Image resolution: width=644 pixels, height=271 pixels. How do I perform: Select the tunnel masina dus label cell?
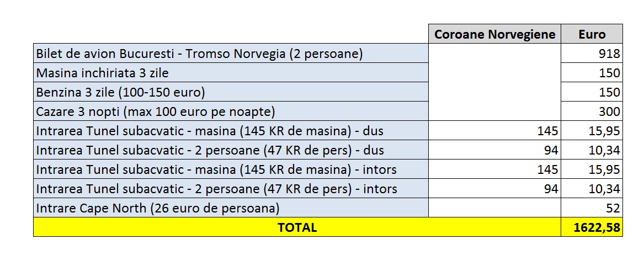[x=231, y=131]
